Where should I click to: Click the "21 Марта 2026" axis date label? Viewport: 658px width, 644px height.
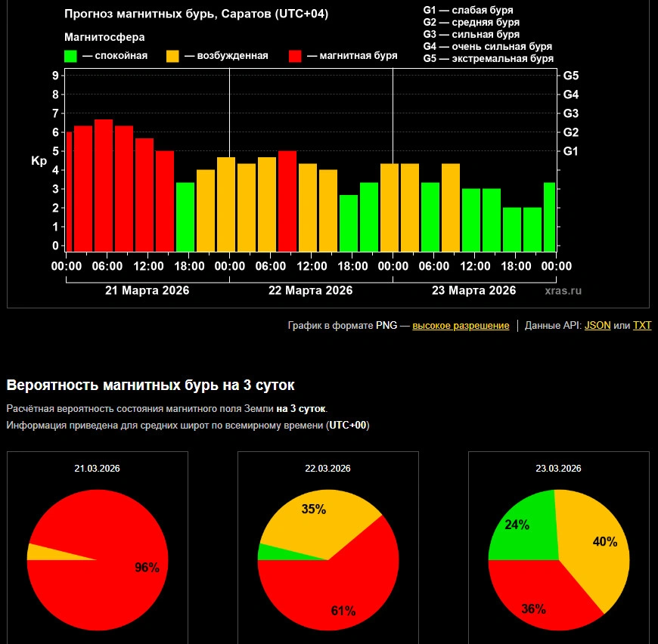point(147,290)
